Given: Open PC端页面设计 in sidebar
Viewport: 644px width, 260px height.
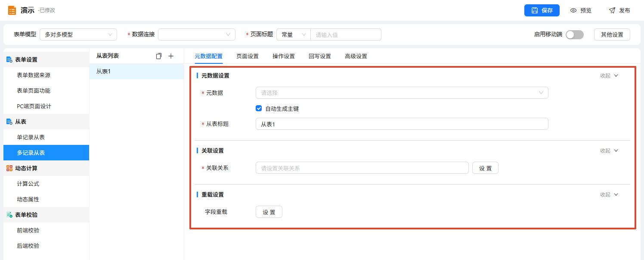Looking at the screenshot, I should click(x=46, y=106).
